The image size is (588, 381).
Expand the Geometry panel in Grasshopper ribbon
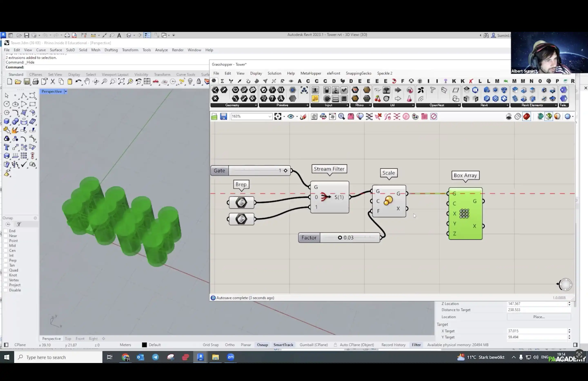coord(256,105)
